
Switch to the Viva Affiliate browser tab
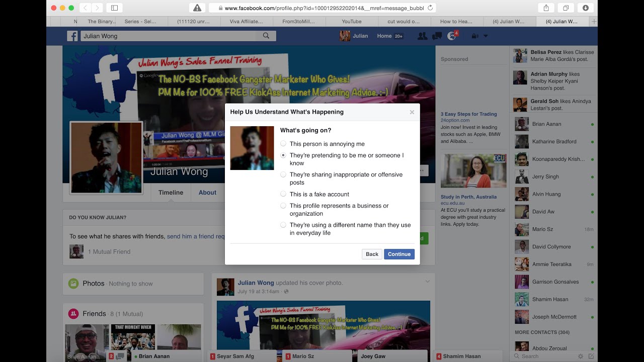[247, 22]
